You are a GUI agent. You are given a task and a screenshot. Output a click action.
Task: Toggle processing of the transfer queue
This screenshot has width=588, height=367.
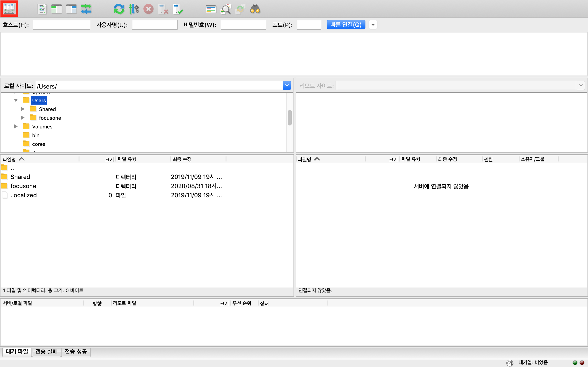(x=134, y=9)
